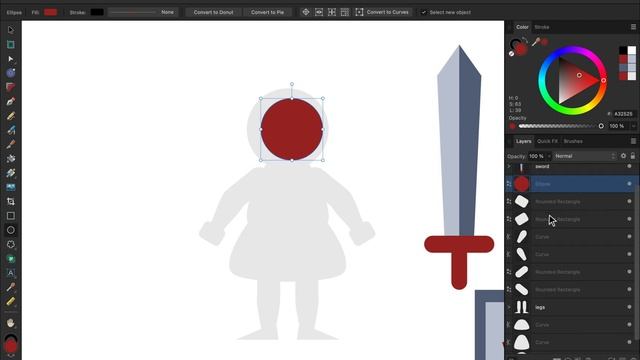
Task: Select the Rectangle tool
Action: coord(11,216)
